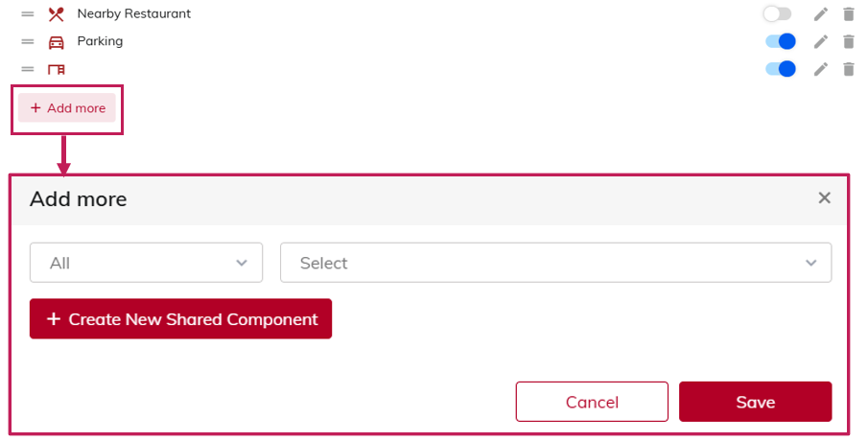Image resolution: width=868 pixels, height=441 pixels.
Task: Click trash icon on the unlabeled third row
Action: (848, 69)
